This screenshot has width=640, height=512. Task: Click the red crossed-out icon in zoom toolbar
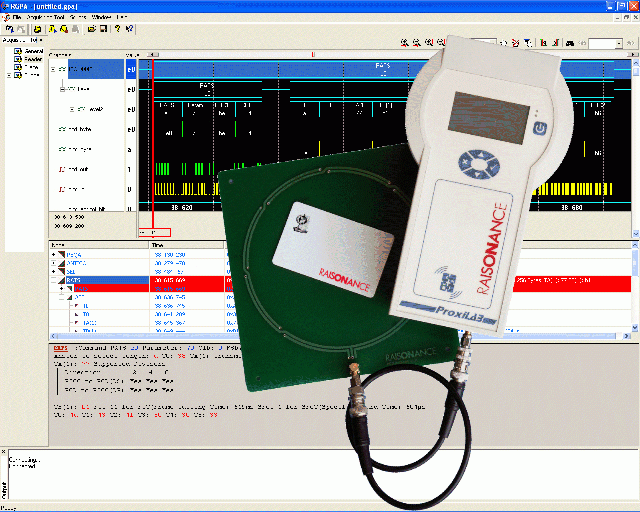(x=516, y=43)
